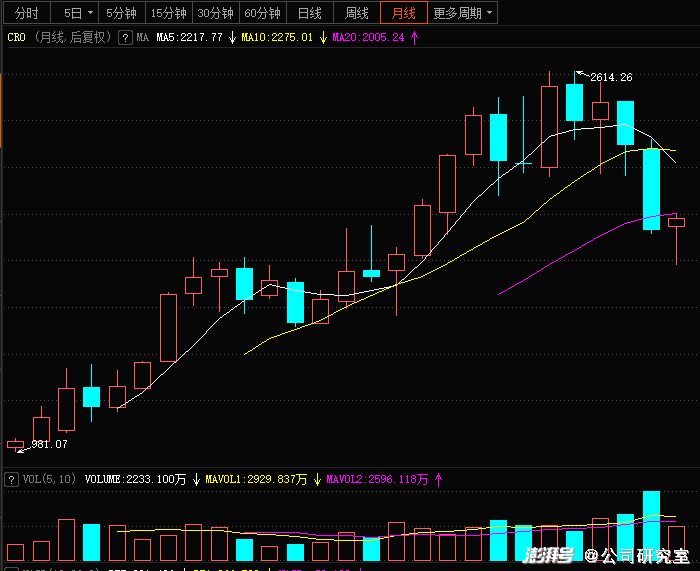700x571 pixels.
Task: Click the up arrow next to MA20 value
Action: (415, 38)
